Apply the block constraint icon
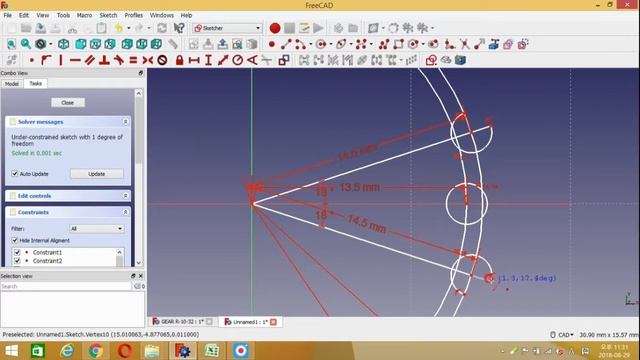 [162, 60]
